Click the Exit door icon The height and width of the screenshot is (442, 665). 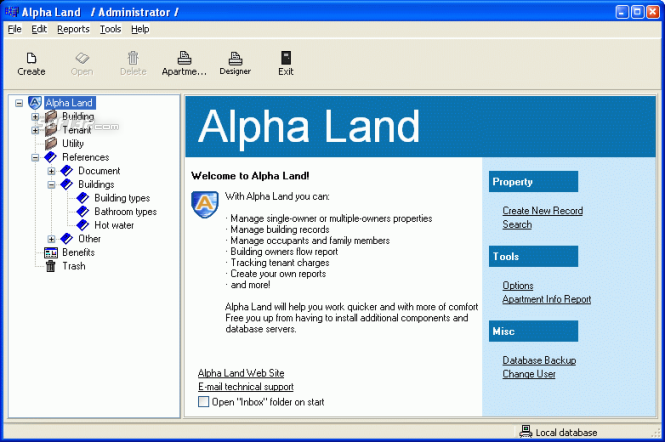[x=286, y=58]
